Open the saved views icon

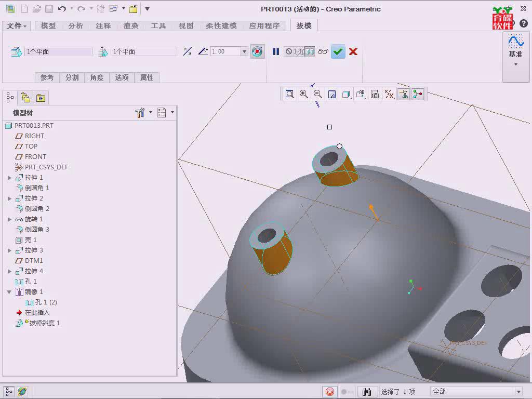coord(361,94)
